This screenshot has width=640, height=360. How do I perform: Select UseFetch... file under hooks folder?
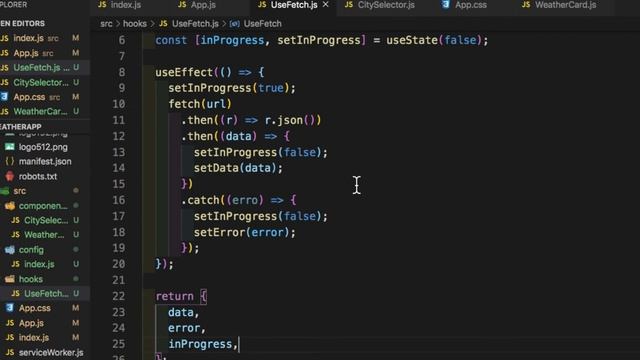[x=46, y=293]
